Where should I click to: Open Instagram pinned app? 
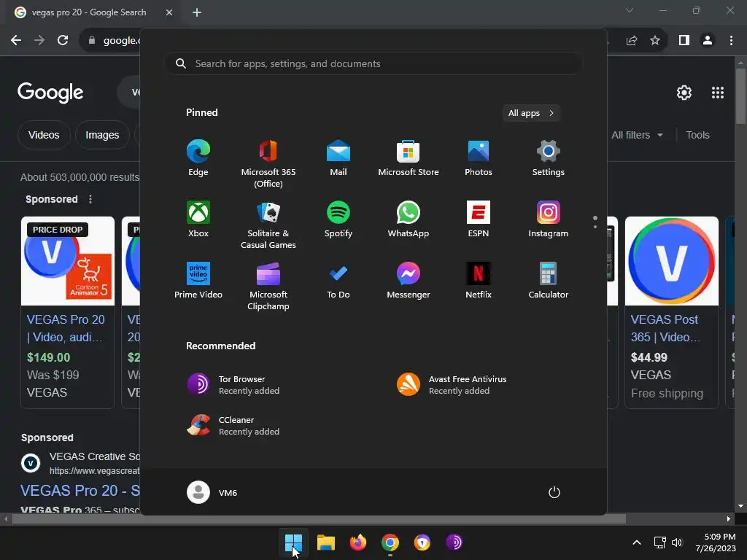549,219
